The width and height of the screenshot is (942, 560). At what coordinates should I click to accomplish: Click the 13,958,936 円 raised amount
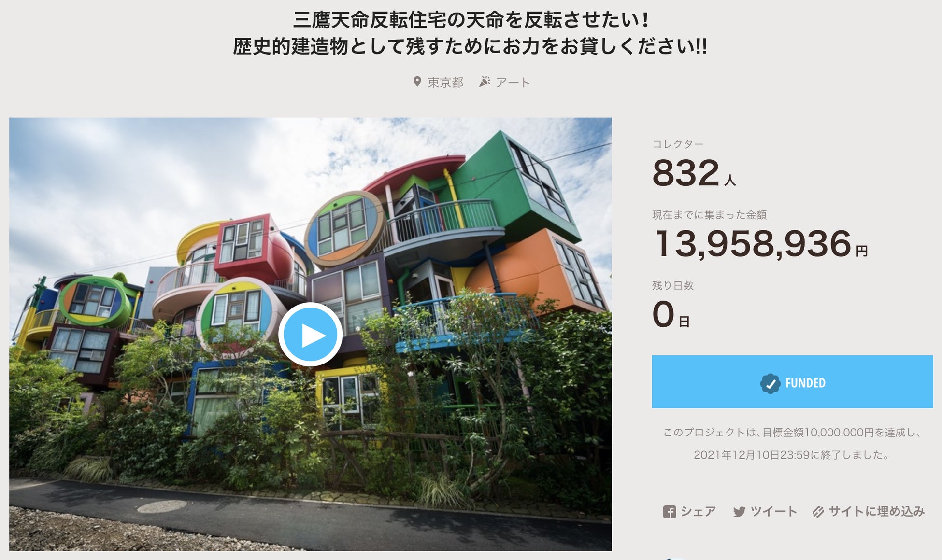[x=760, y=243]
